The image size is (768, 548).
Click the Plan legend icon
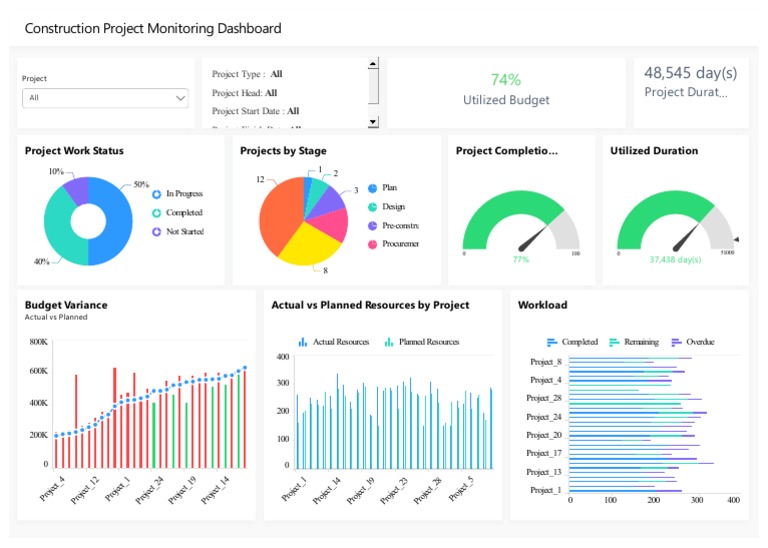[373, 188]
